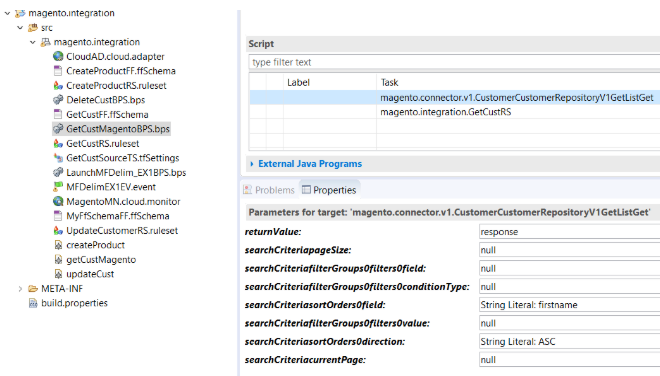The image size is (660, 376).
Task: Edit the searchCriteriacurrentPage value field
Action: pyautogui.click(x=570, y=360)
